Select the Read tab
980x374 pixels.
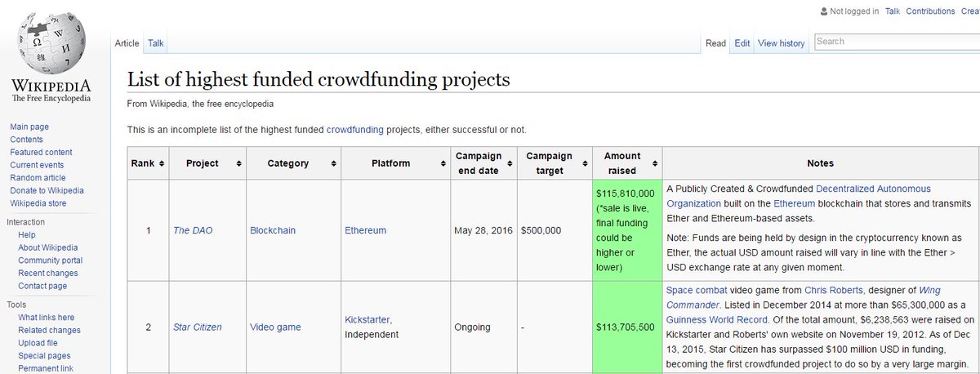coord(715,43)
